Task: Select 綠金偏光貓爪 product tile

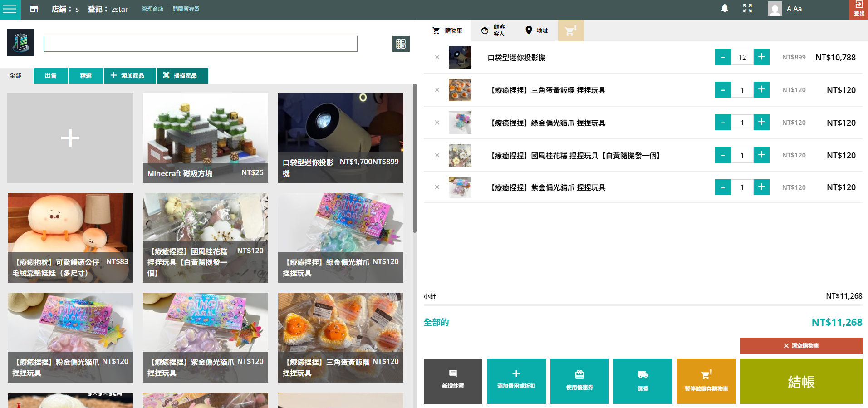Action: click(341, 238)
